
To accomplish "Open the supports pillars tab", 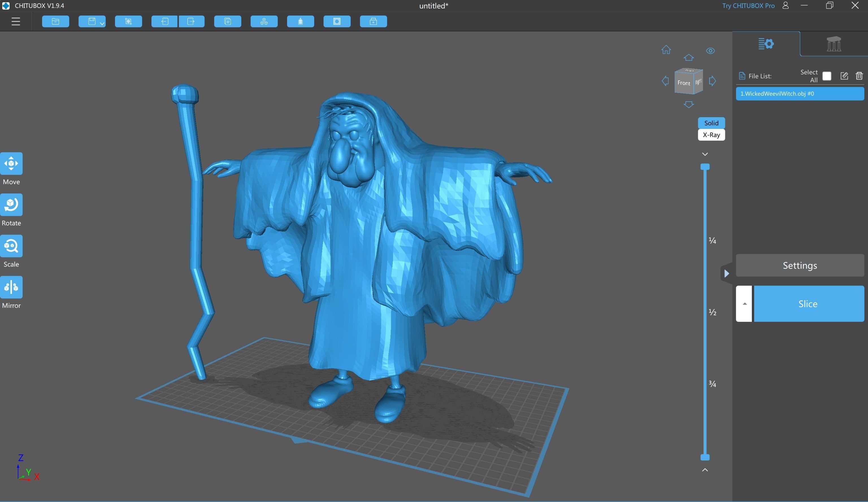I will click(834, 44).
